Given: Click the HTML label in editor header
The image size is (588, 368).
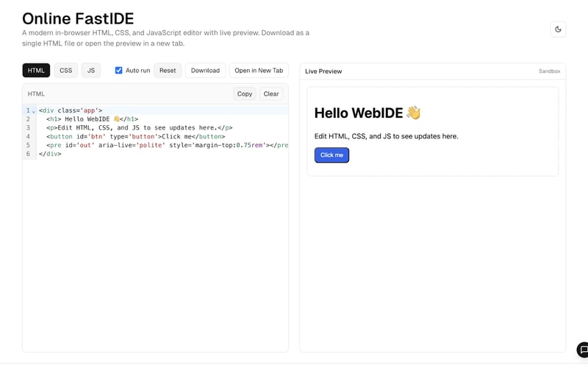Looking at the screenshot, I should coord(36,94).
